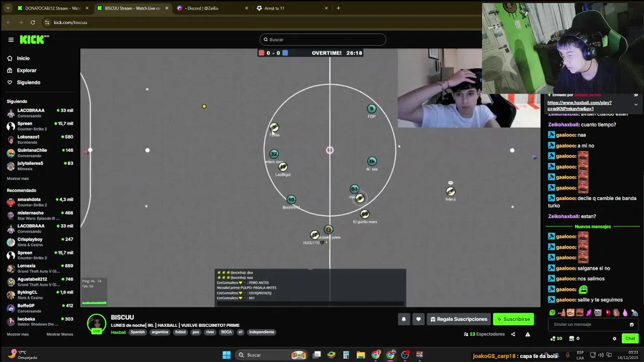Open QuintanaChile channel in sidebar
644x362 pixels.
pyautogui.click(x=40, y=153)
